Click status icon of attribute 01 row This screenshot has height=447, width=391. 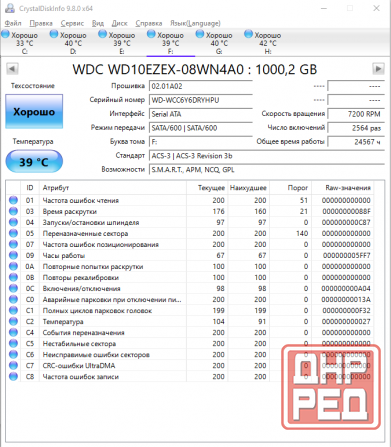click(x=13, y=200)
